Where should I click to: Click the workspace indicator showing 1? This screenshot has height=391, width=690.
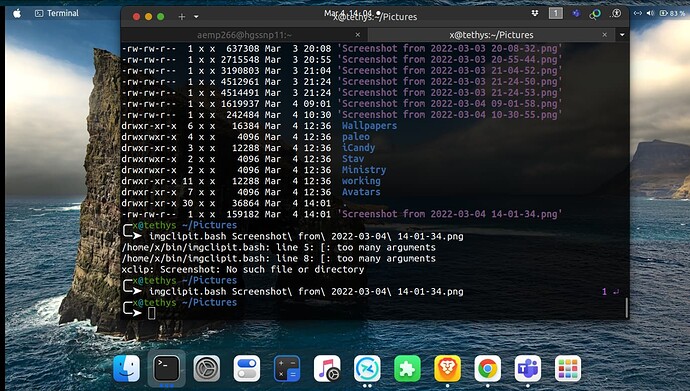[x=555, y=13]
